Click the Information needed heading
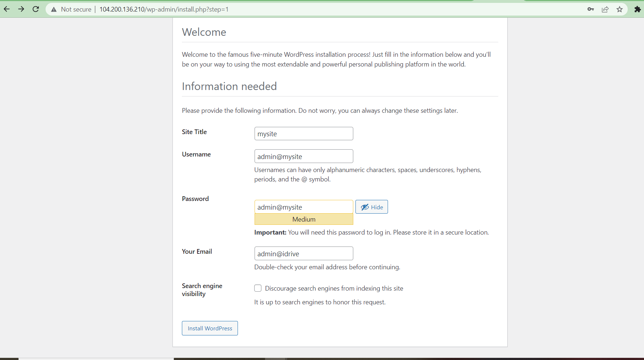The height and width of the screenshot is (360, 644). click(229, 86)
